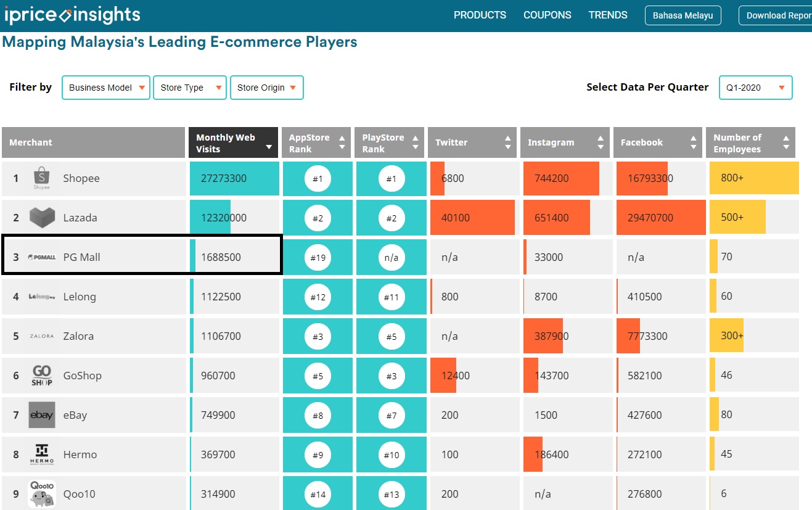Expand the Q1-2020 quarter selector

755,88
